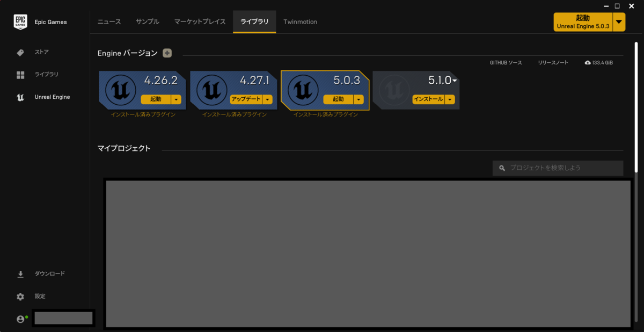Click the 133.4 GiB storage value
This screenshot has height=332, width=644.
point(603,63)
